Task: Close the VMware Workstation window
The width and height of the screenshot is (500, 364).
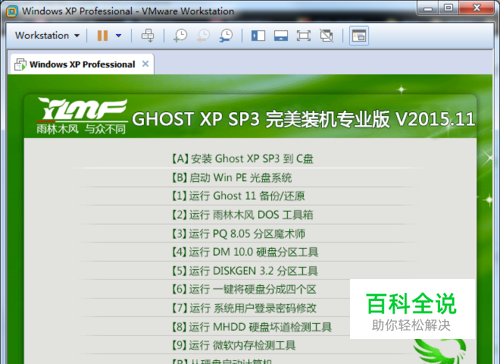Action: pyautogui.click(x=477, y=8)
